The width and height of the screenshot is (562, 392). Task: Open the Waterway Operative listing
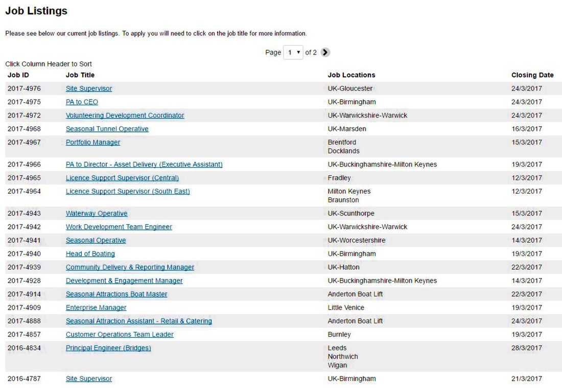tap(97, 214)
